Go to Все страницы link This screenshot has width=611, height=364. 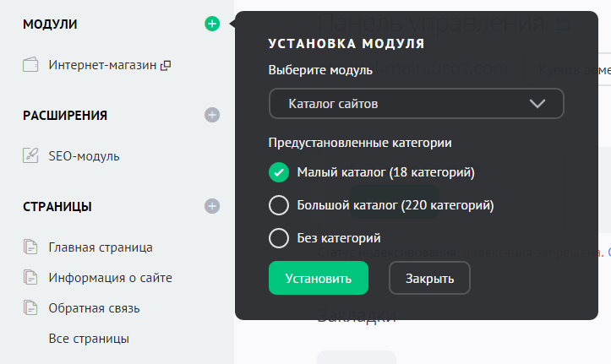(89, 339)
